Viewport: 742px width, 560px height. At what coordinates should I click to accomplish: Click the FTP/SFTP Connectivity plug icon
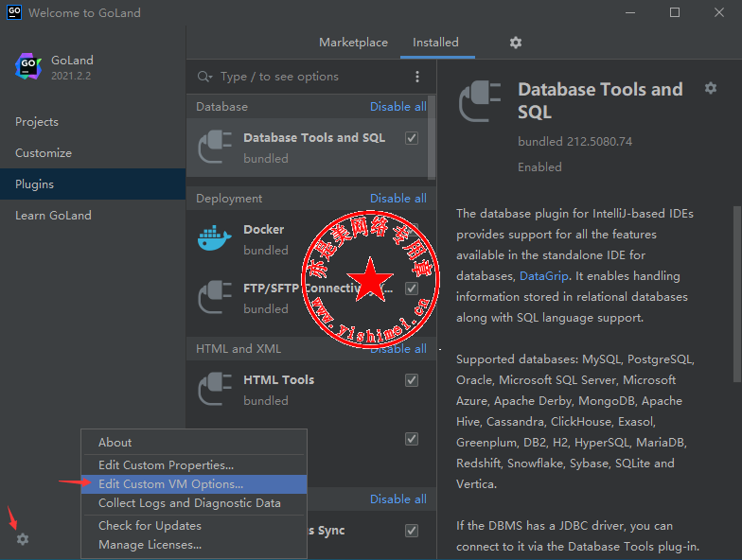click(215, 297)
